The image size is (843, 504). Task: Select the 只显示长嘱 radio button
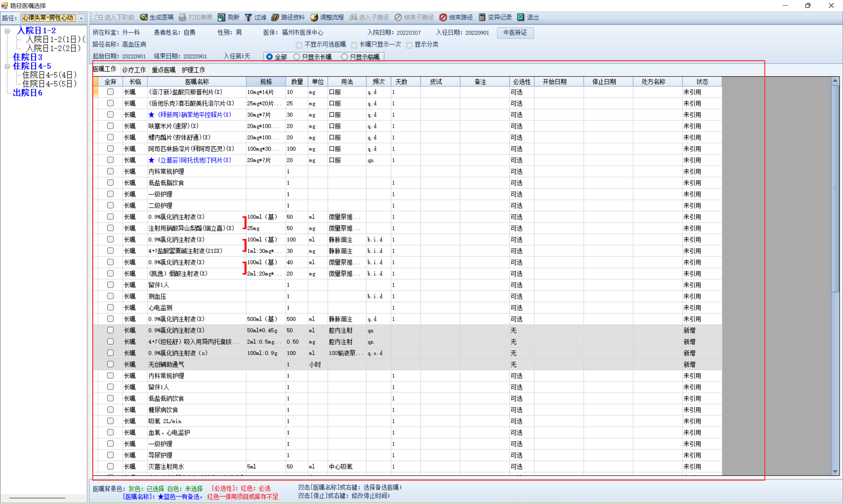(x=297, y=57)
